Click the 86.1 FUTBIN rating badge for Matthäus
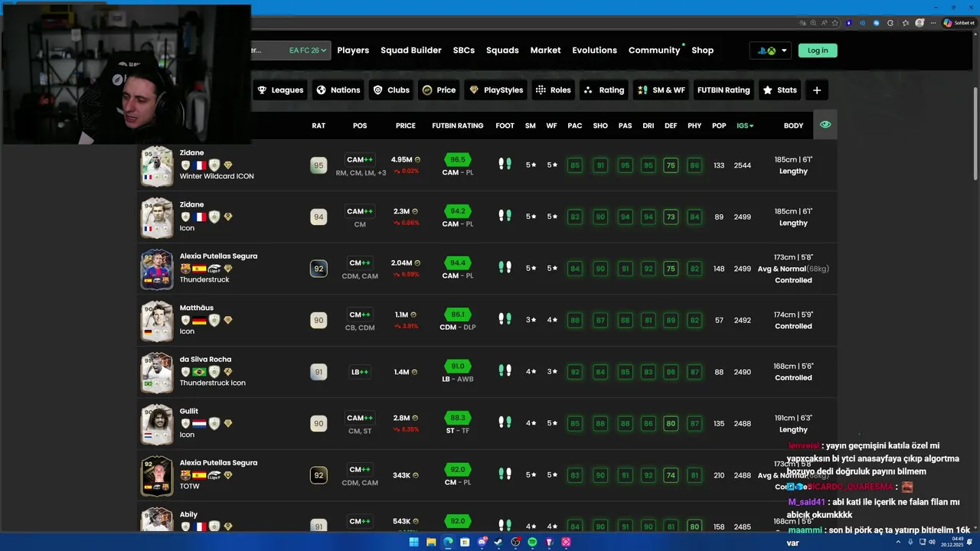Image resolution: width=980 pixels, height=551 pixels. pos(458,315)
